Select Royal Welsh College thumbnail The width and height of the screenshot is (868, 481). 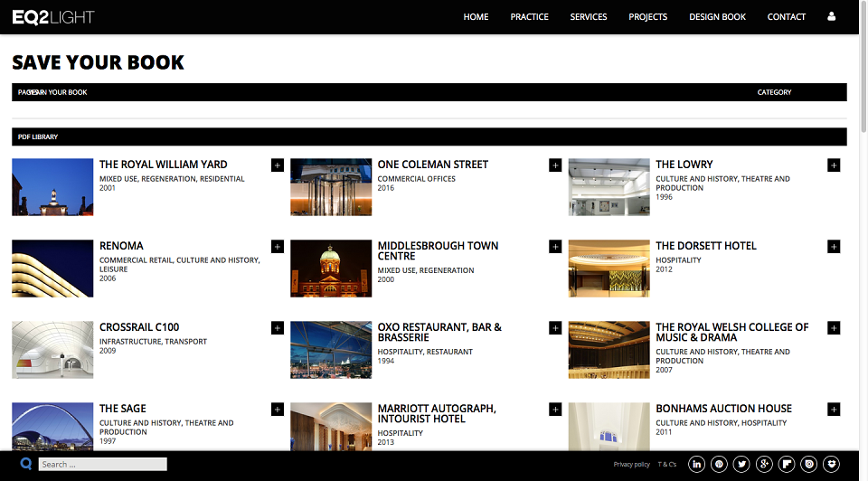(x=609, y=350)
